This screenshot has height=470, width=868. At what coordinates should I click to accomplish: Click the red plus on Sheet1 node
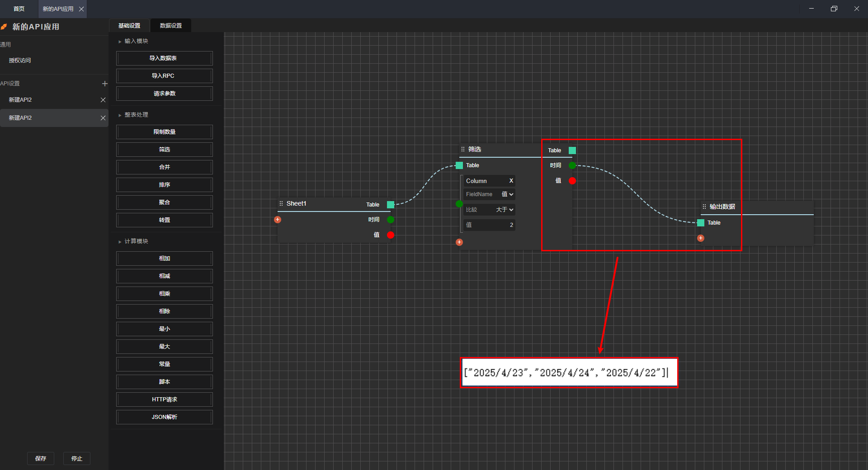[278, 220]
